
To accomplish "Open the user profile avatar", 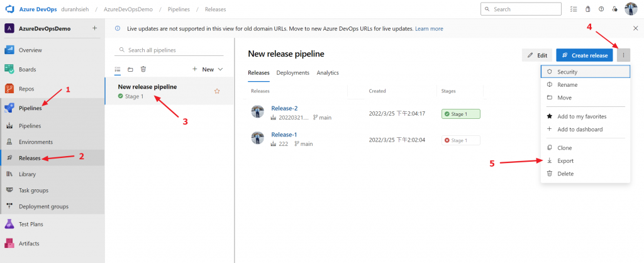I will pyautogui.click(x=631, y=9).
